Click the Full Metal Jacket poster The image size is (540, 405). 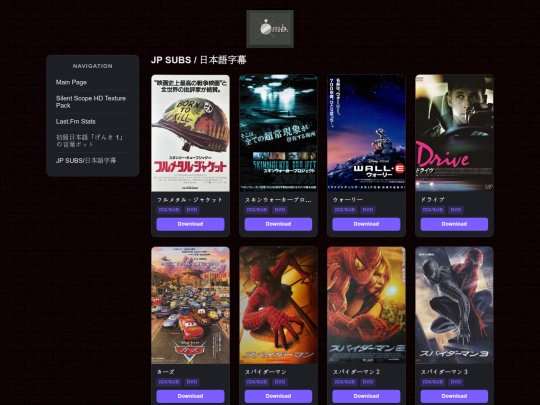(190, 133)
